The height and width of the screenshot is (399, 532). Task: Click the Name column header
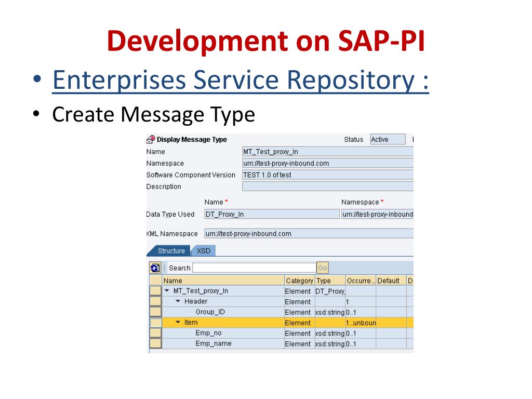(223, 281)
